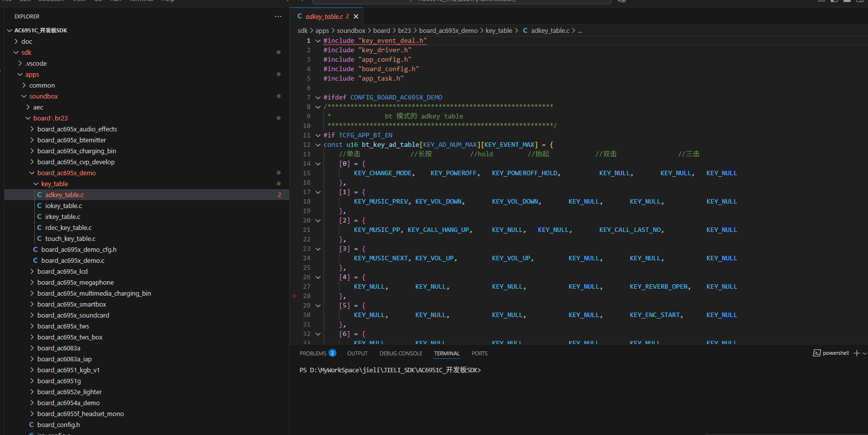Click C file icon of touch_key_table.c
The height and width of the screenshot is (435, 868).
tap(39, 238)
